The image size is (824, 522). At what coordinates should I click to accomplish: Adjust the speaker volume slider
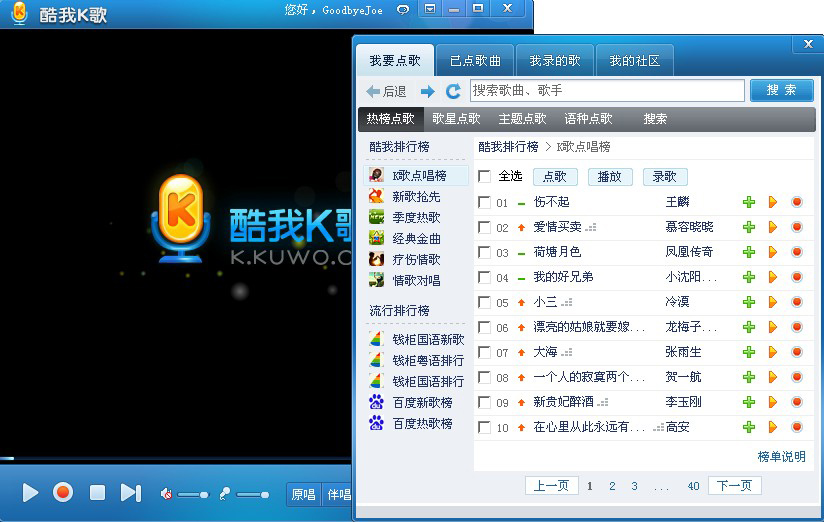click(x=193, y=495)
